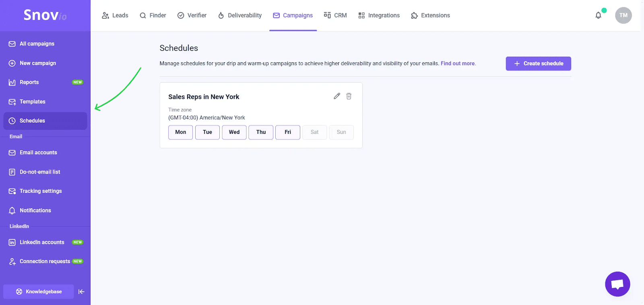The image size is (644, 305).
Task: Toggle Friday in the schedule
Action: (288, 132)
